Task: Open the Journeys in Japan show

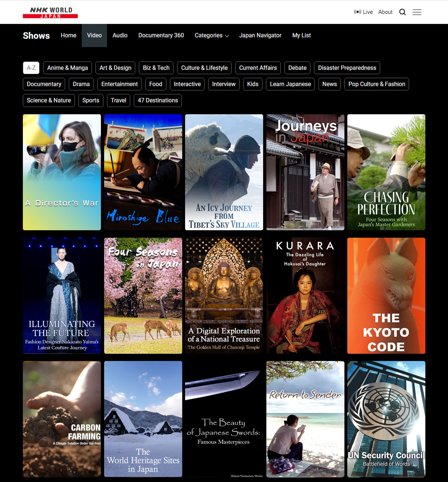Action: [305, 172]
